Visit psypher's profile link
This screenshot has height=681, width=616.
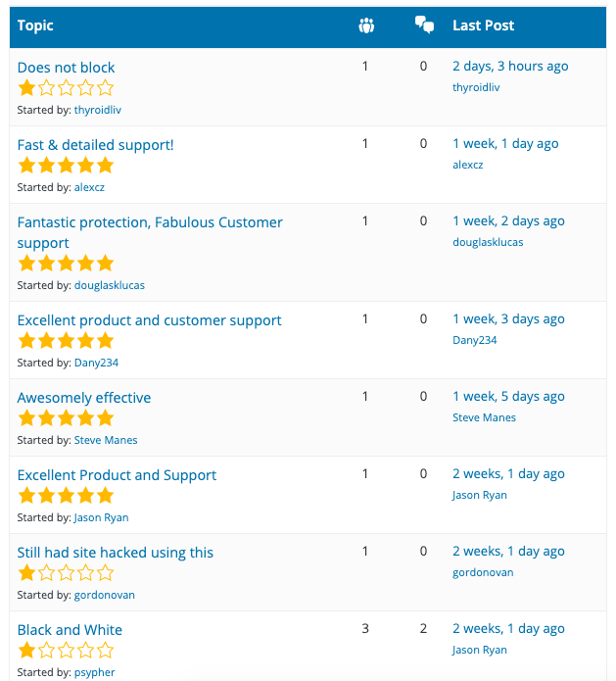(95, 672)
